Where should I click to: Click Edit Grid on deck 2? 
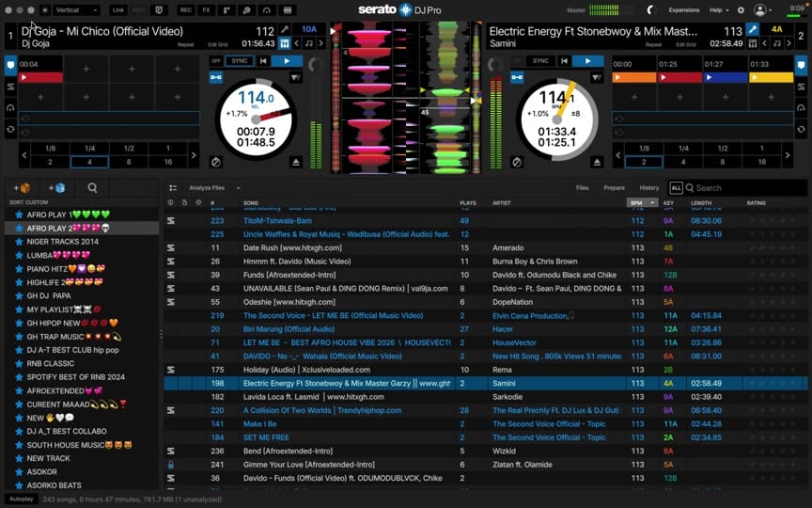coord(686,45)
